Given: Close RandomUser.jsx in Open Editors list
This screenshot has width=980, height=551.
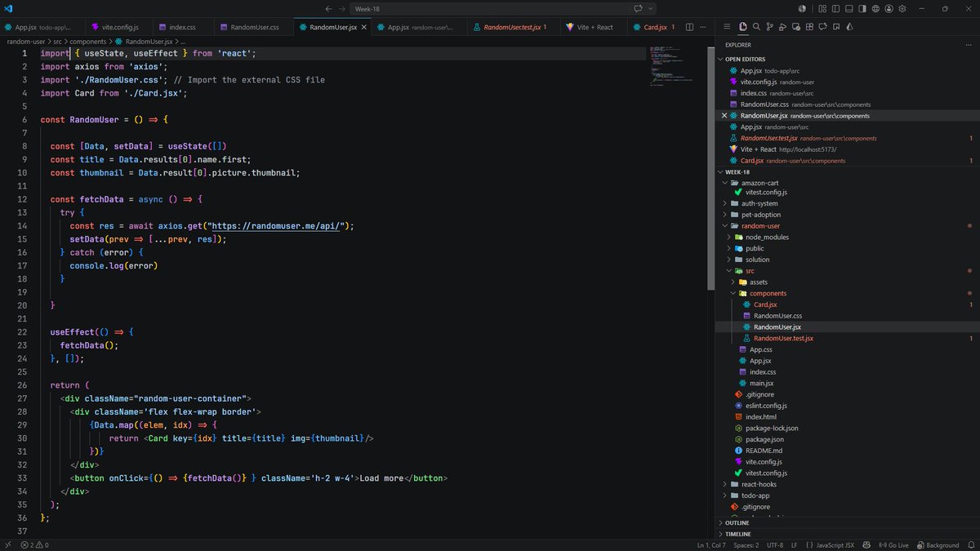Looking at the screenshot, I should [x=724, y=116].
